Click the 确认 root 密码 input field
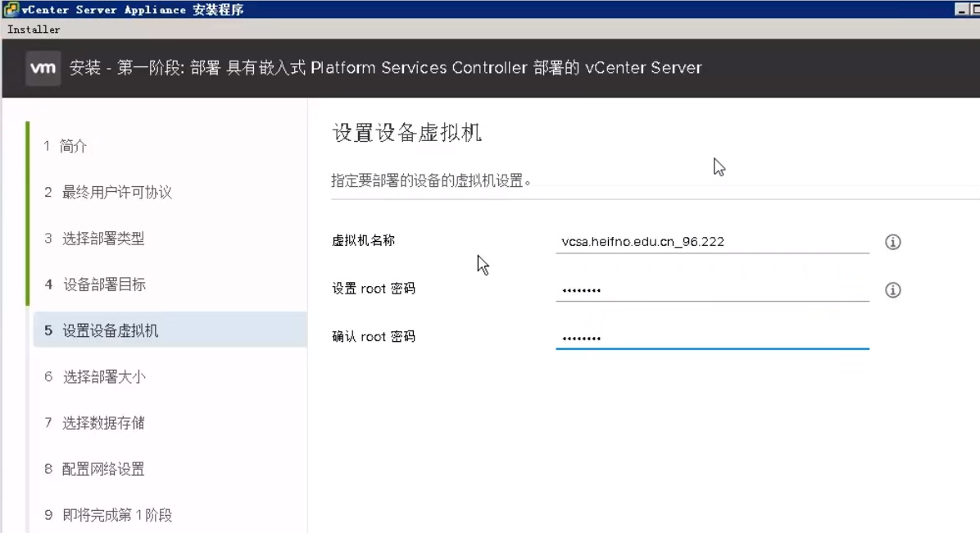The width and height of the screenshot is (980, 533). click(712, 338)
